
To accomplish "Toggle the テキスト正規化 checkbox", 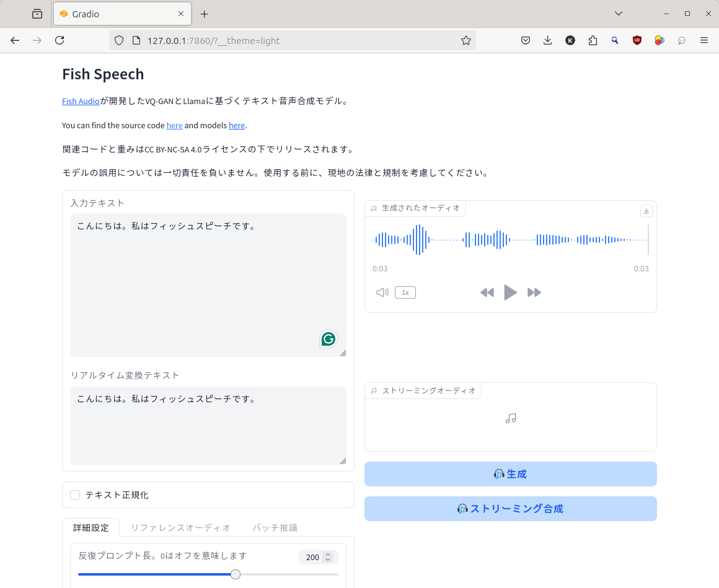I will (x=75, y=495).
